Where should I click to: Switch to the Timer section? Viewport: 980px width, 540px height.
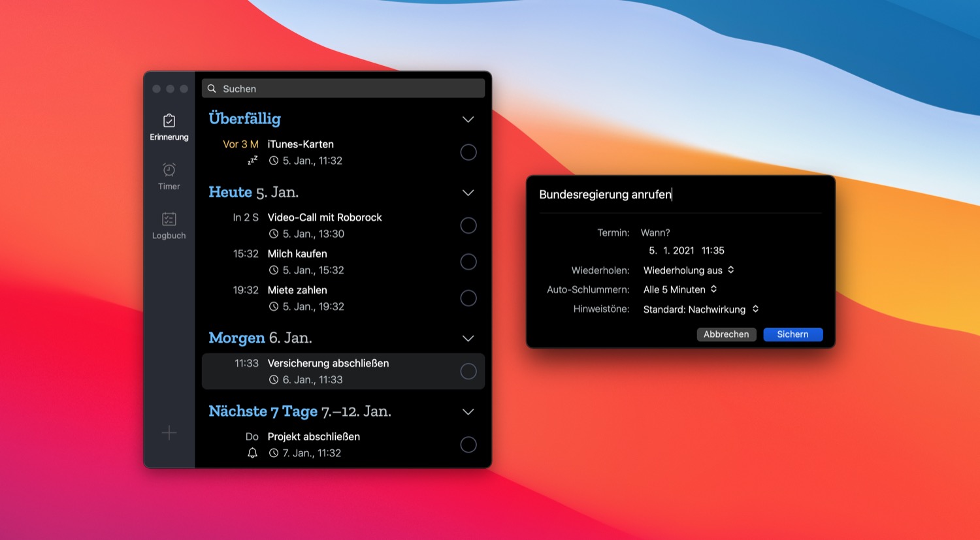point(169,176)
